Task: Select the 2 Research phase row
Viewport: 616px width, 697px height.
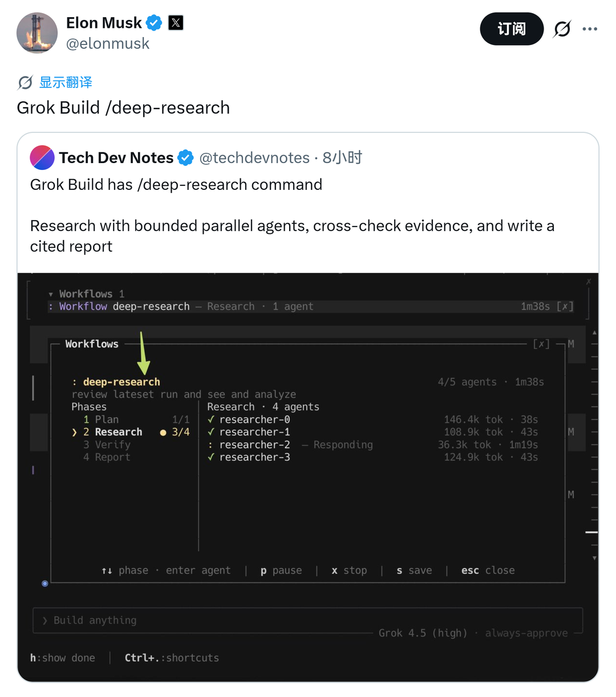Action: (131, 432)
